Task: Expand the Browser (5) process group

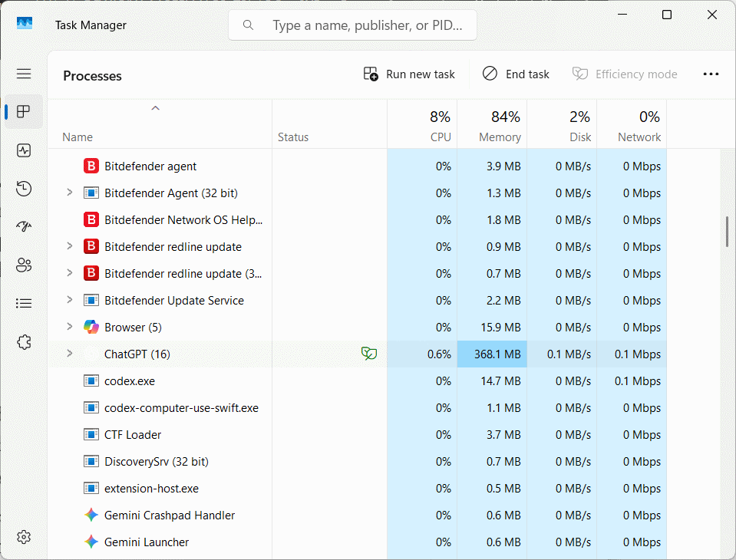Action: click(70, 326)
